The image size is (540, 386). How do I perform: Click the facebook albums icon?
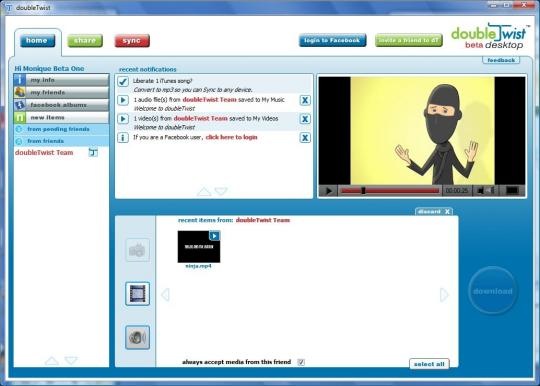20,105
